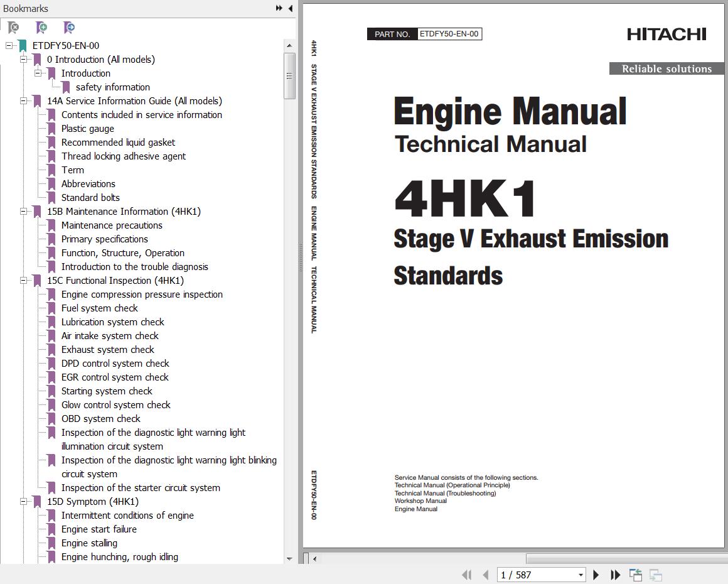Click the next view icon
728x584 pixels.
656,575
